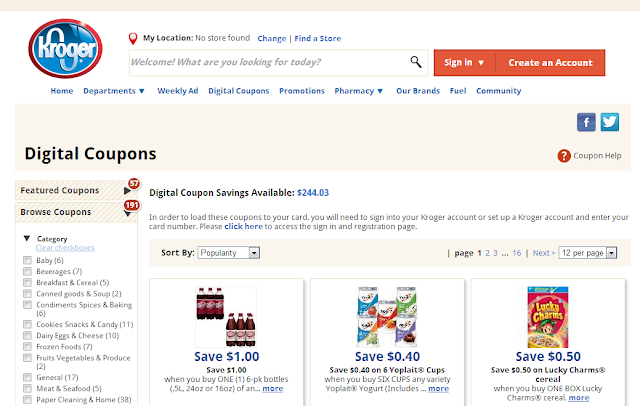Screen dimensions: 640x406
Task: Open the 12 per page dropdown
Action: coord(588,253)
